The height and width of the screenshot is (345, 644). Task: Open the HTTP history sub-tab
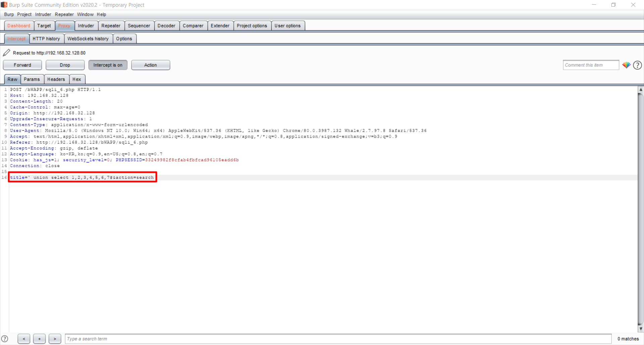pos(46,39)
